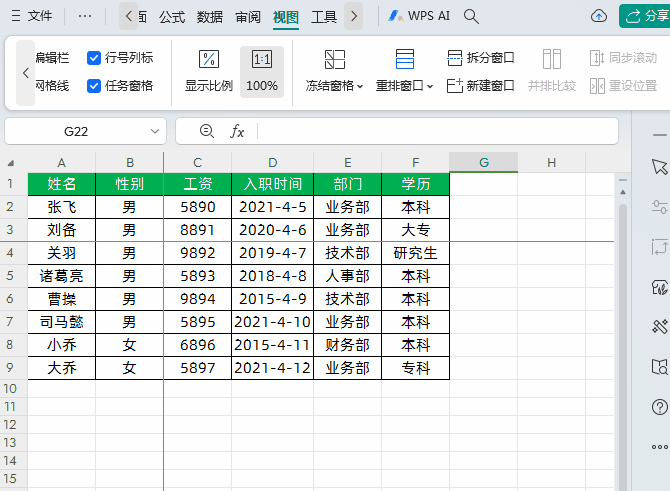Click the cloud upload icon
This screenshot has height=491, width=670.
(x=599, y=16)
